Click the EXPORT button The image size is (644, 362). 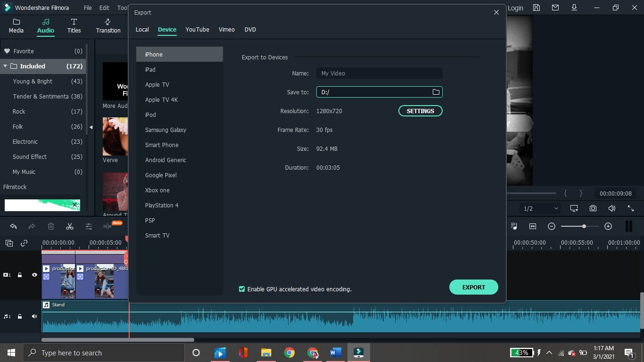click(474, 287)
